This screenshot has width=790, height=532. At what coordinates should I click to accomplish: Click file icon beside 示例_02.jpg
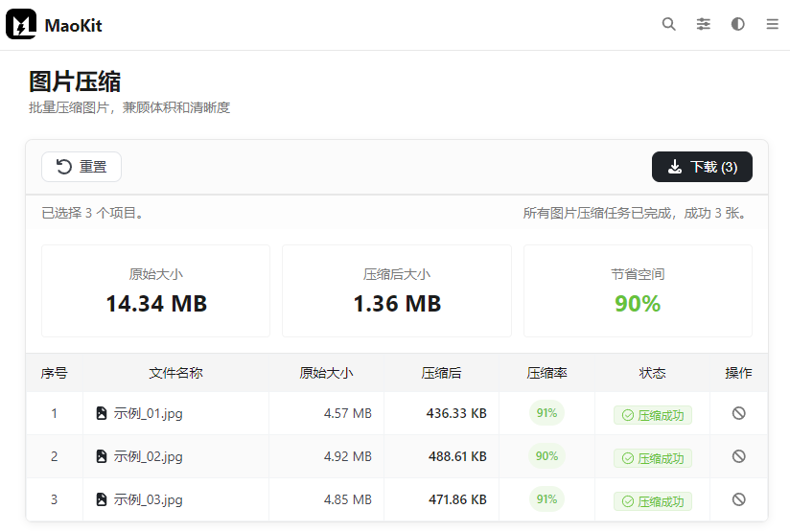pos(102,456)
